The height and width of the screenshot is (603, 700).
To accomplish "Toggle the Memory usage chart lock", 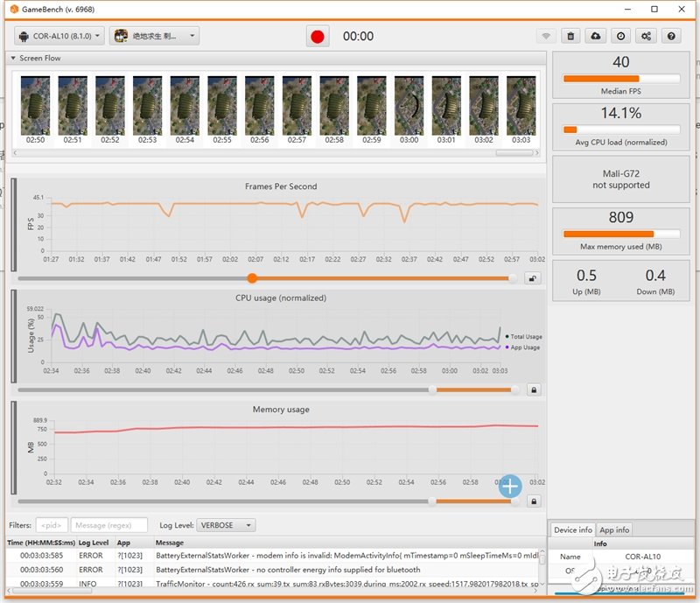I will click(533, 501).
